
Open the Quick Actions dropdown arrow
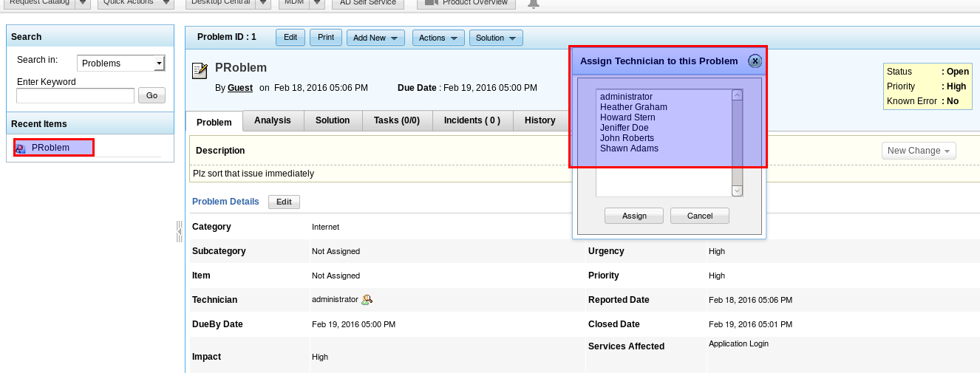(168, 3)
